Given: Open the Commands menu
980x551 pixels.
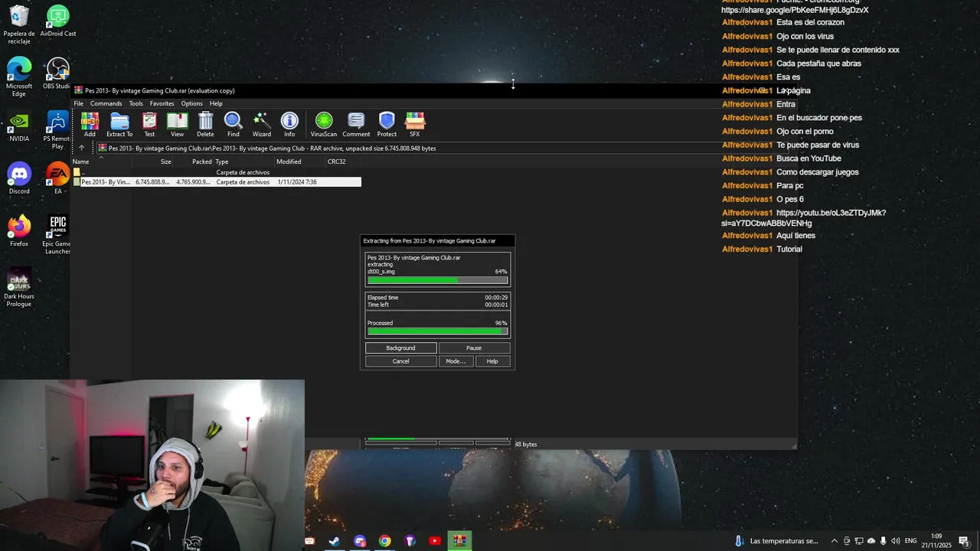Looking at the screenshot, I should click(106, 103).
